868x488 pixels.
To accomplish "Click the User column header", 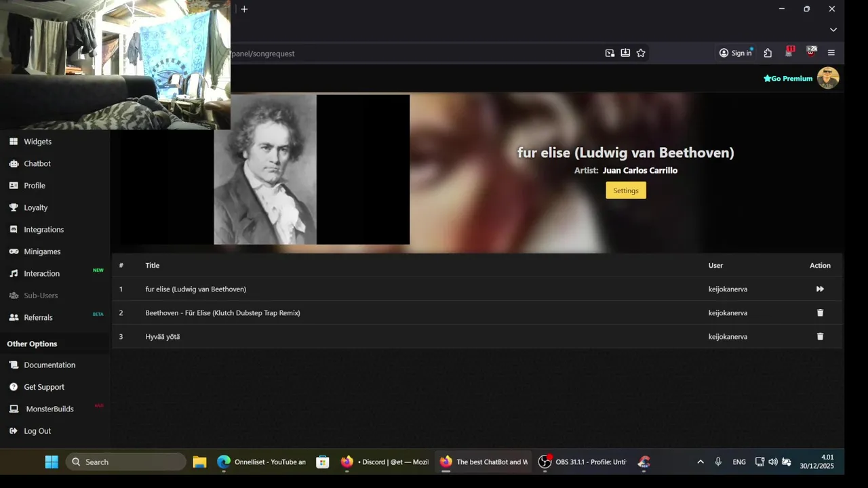I will (x=716, y=265).
